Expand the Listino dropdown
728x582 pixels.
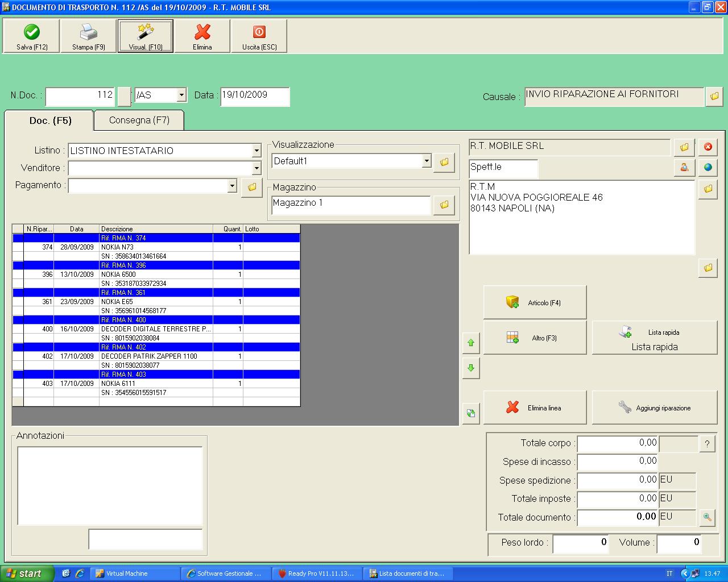[x=257, y=151]
